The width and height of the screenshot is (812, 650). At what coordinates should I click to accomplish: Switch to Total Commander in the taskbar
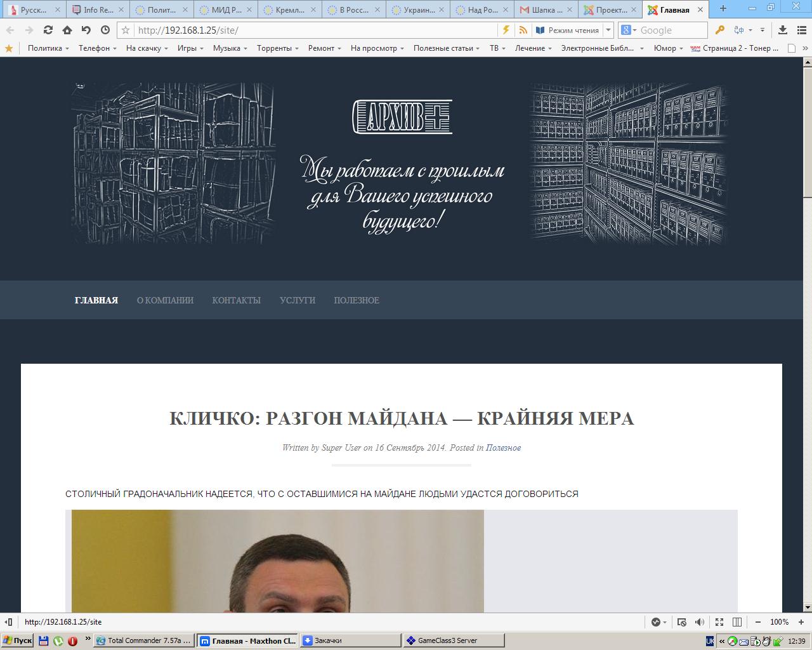[x=143, y=640]
